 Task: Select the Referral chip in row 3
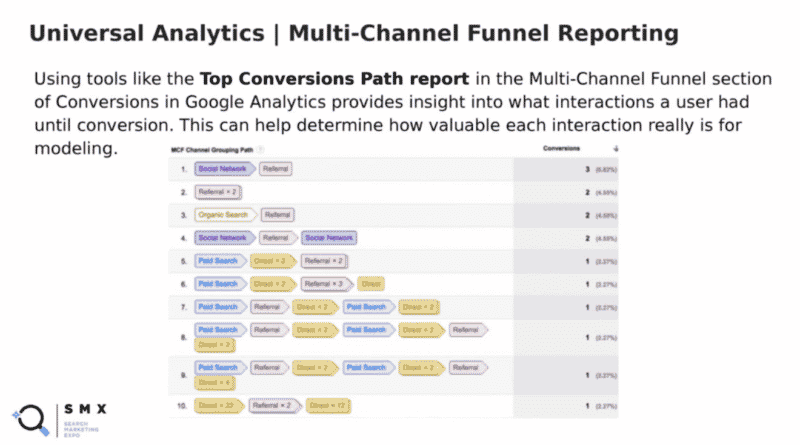tap(278, 215)
